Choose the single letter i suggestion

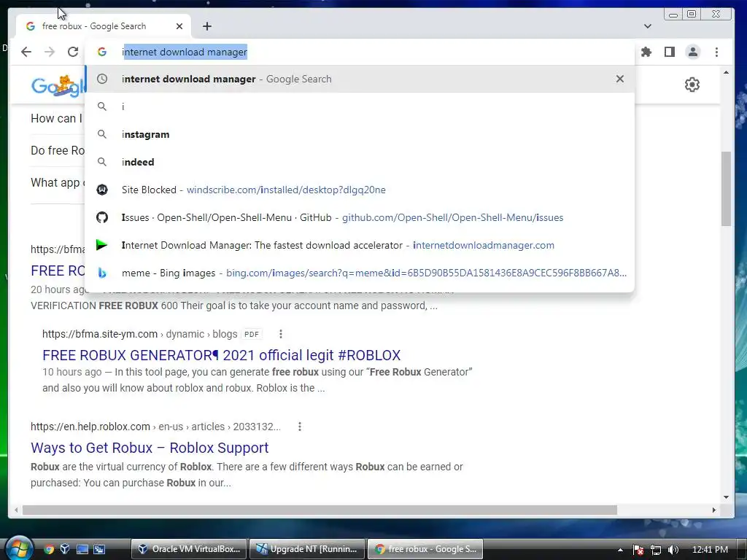click(360, 106)
